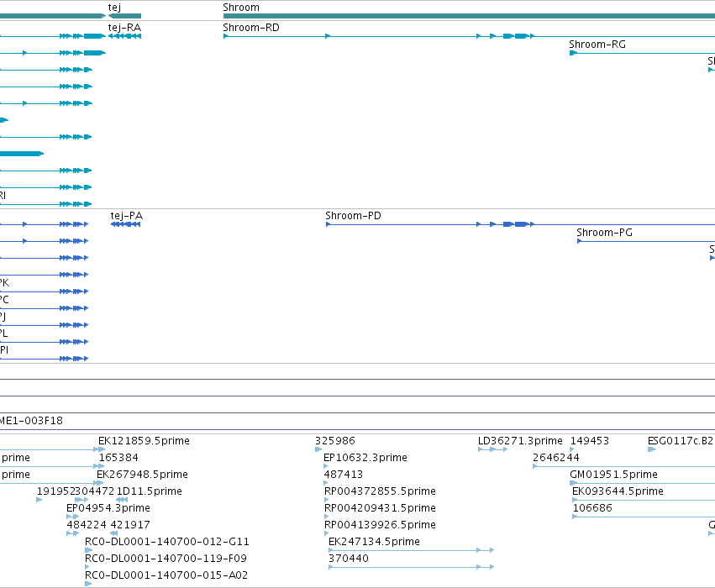Image resolution: width=715 pixels, height=588 pixels.
Task: Click the LD36271.3prime label
Action: (x=520, y=441)
